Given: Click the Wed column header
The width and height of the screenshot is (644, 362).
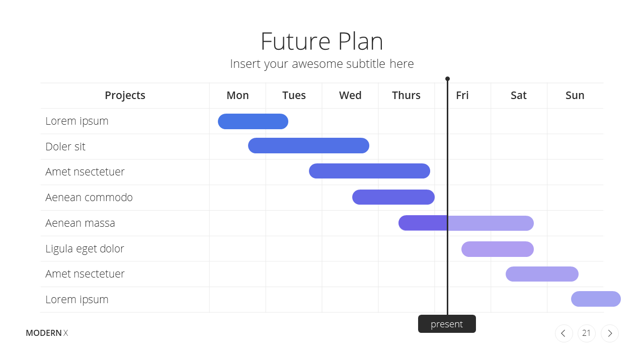Looking at the screenshot, I should click(350, 95).
